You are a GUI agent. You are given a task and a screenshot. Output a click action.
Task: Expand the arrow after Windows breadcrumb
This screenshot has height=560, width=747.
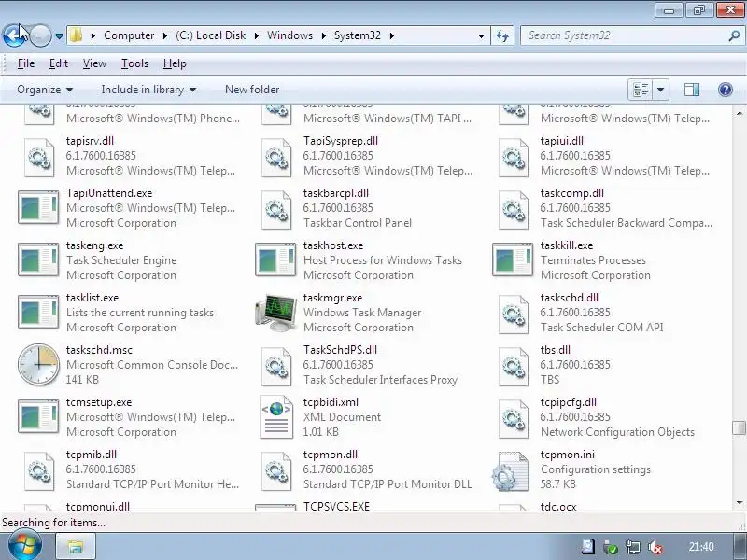323,35
